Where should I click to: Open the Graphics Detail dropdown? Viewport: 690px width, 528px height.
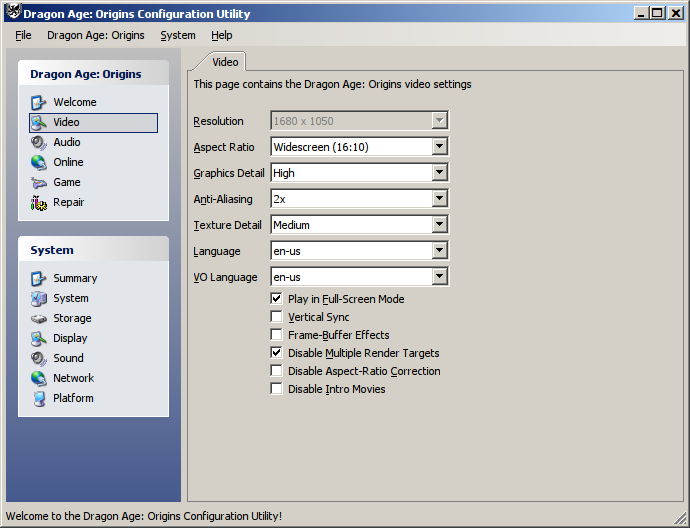pyautogui.click(x=439, y=172)
